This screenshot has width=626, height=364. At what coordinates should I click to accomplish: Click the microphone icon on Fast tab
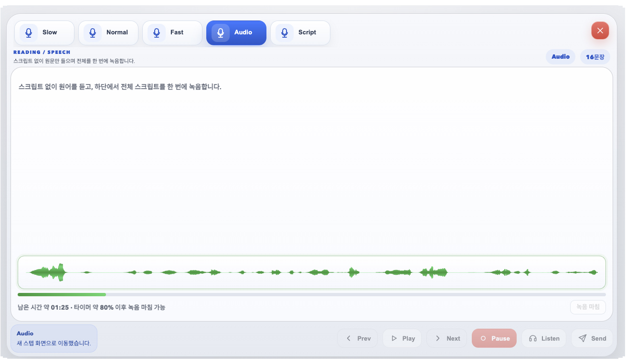click(x=157, y=33)
